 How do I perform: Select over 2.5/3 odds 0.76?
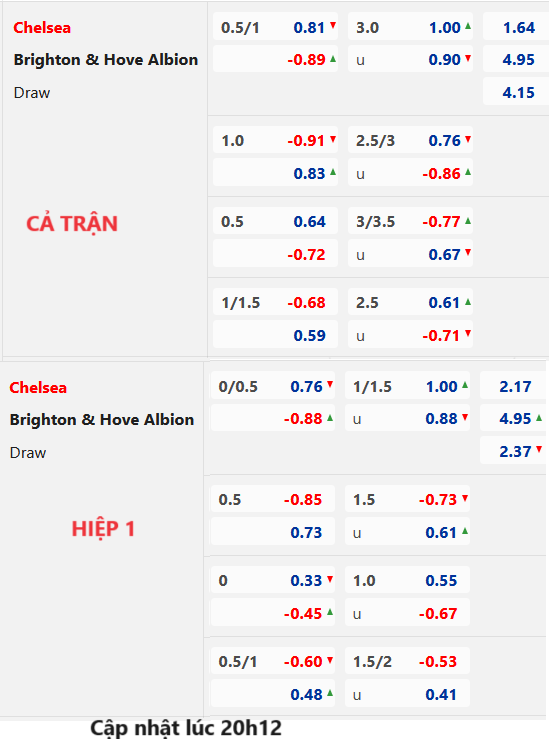444,141
